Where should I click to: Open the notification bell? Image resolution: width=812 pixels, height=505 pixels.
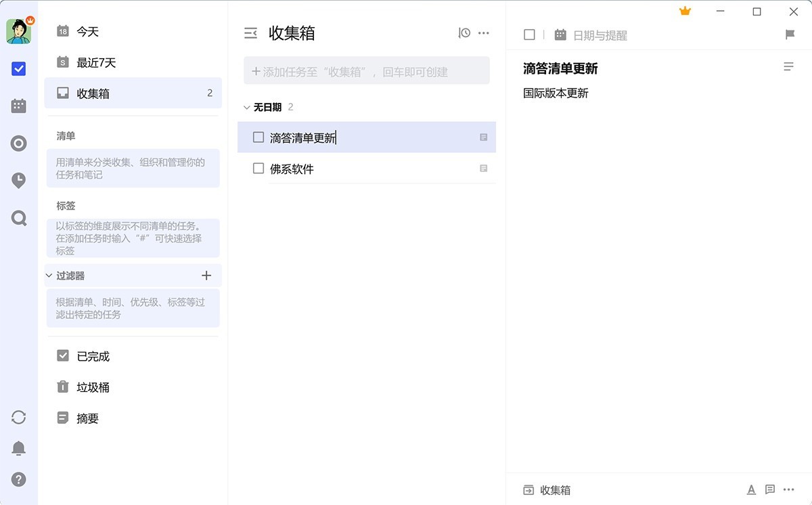19,448
